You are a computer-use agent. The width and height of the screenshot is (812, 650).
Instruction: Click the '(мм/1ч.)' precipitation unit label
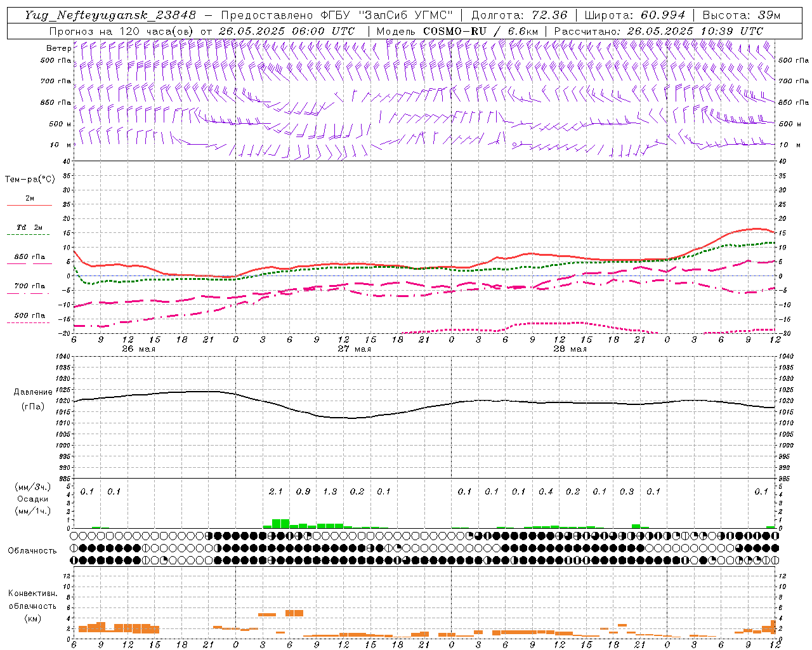click(33, 511)
